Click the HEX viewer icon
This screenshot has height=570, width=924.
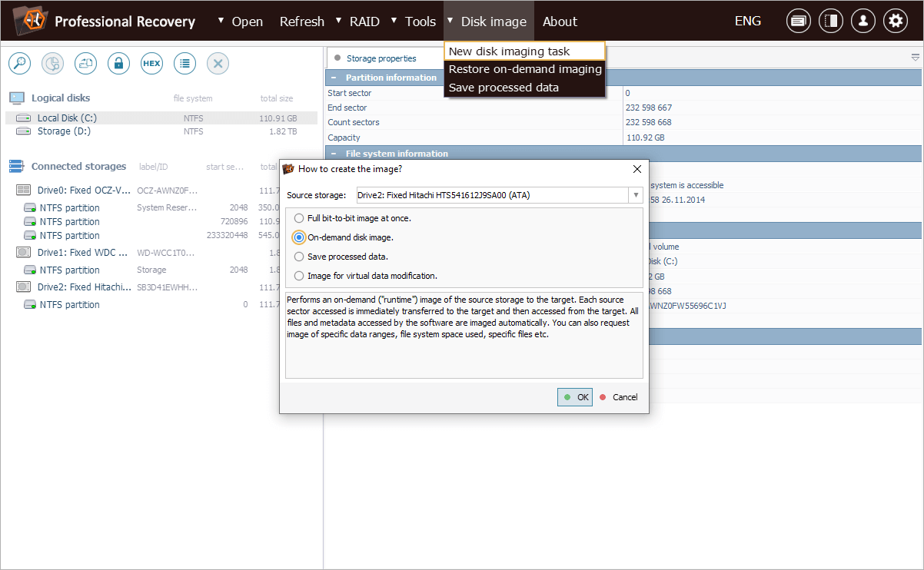click(151, 64)
